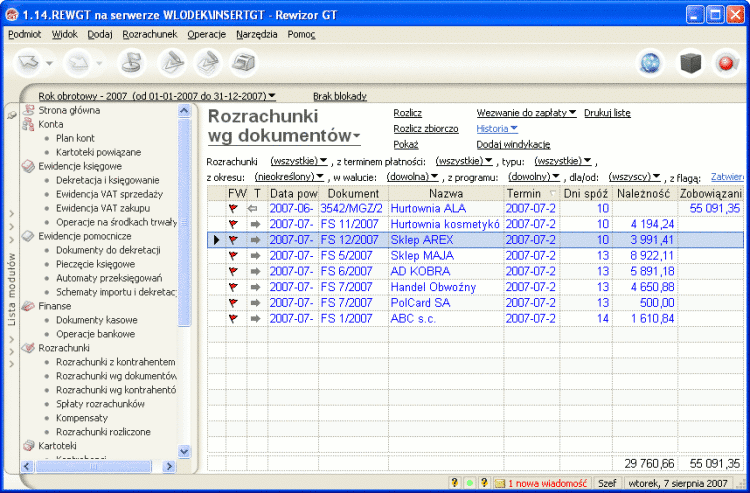
Task: Click the green status dot in status bar
Action: point(470,483)
